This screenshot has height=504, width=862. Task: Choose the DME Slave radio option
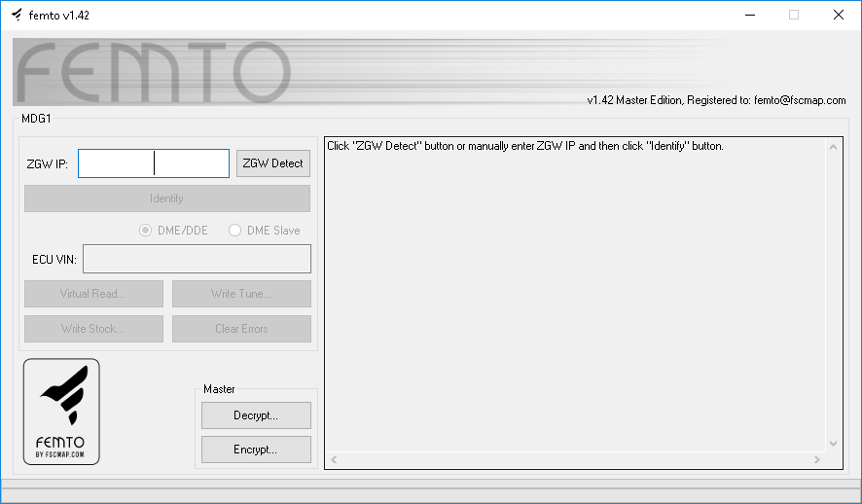point(235,231)
